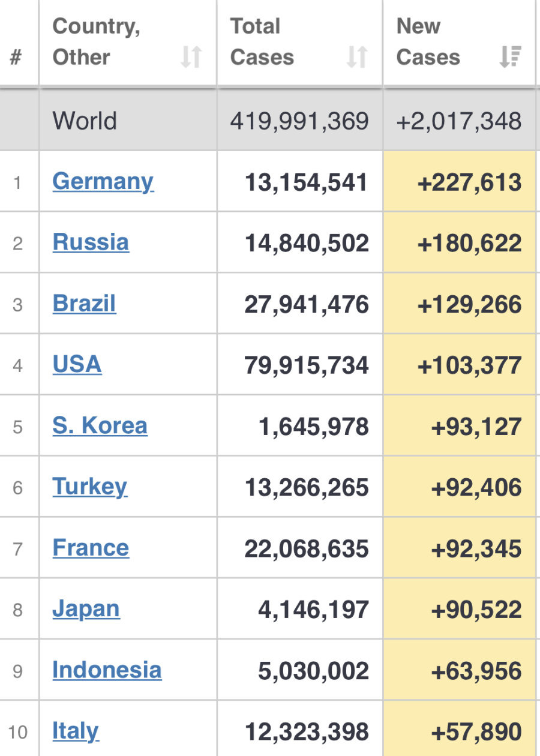
Task: Go to Brazil statistics page
Action: coord(84,304)
